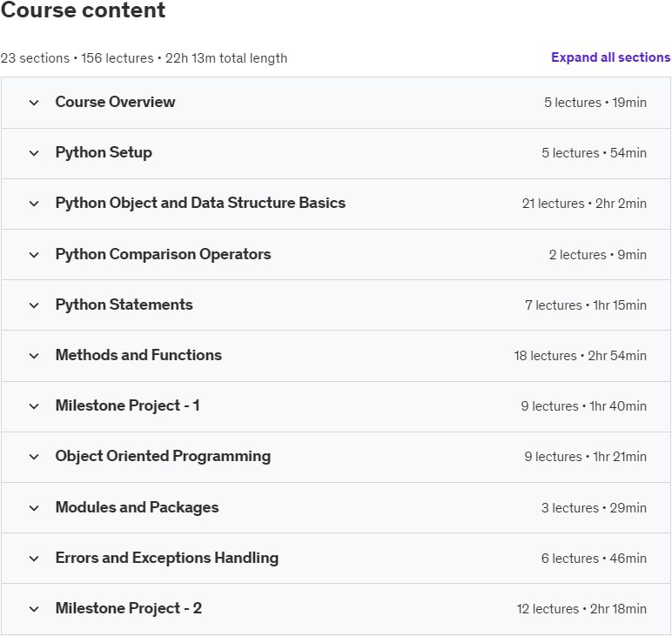Expand the Methods and Functions chevron
The image size is (672, 636).
[x=34, y=356]
